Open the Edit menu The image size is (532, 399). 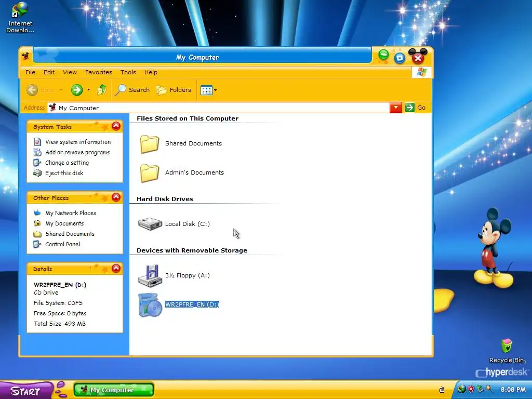49,72
